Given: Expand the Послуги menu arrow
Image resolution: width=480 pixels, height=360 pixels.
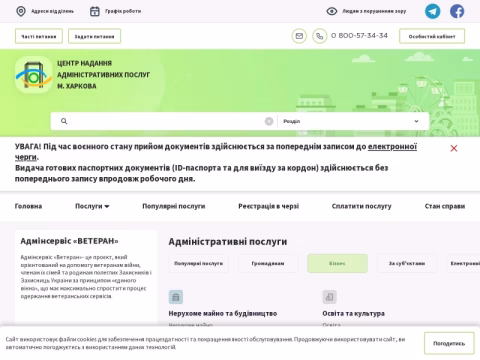Looking at the screenshot, I should click(x=107, y=206).
